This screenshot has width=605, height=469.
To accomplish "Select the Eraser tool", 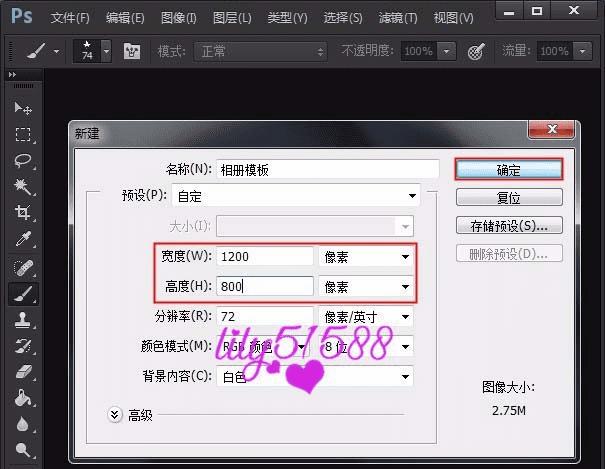I will coord(23,372).
